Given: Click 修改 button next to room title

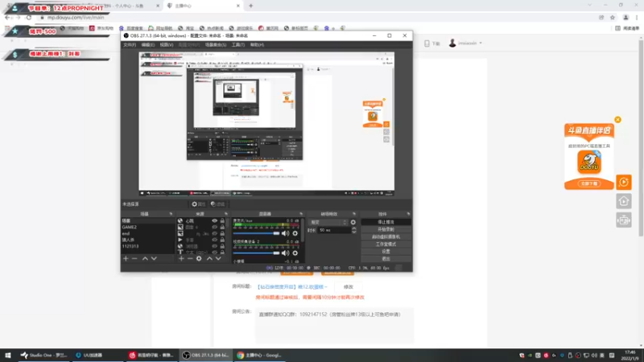Looking at the screenshot, I should point(349,287).
